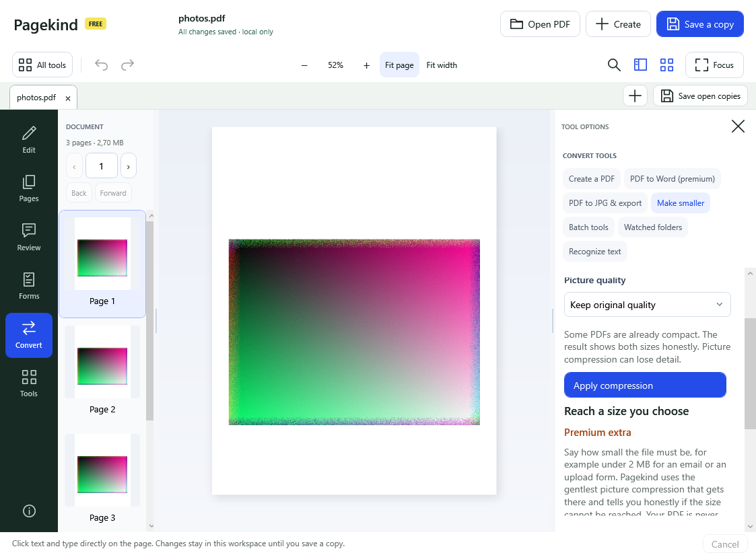The width and height of the screenshot is (756, 555).
Task: Select the Watched folders chip
Action: pos(653,227)
